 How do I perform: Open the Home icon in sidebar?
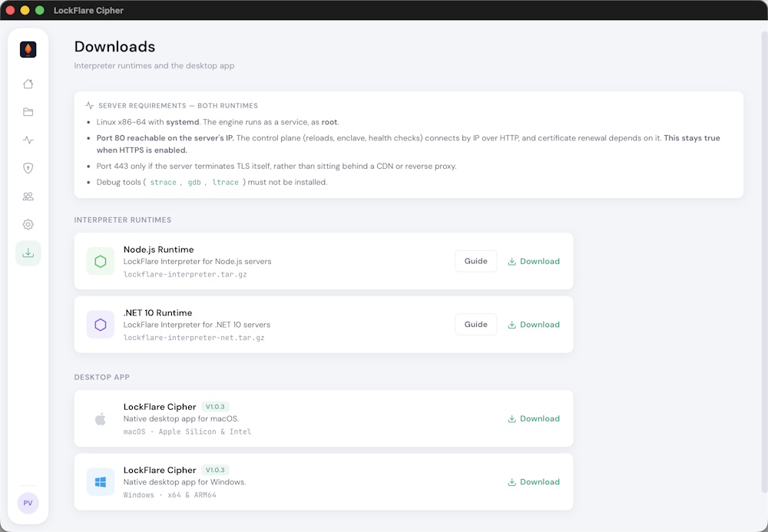tap(28, 84)
